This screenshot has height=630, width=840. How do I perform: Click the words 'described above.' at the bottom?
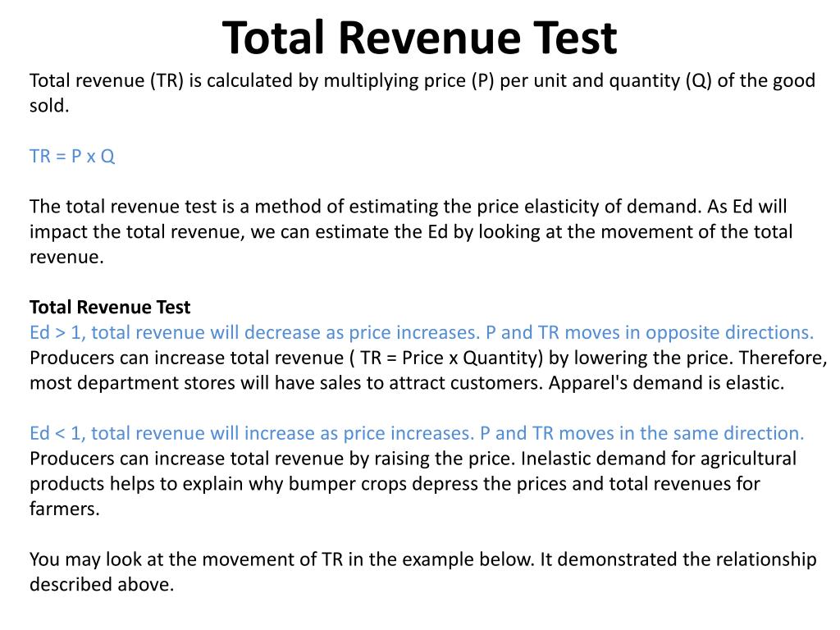(x=102, y=584)
